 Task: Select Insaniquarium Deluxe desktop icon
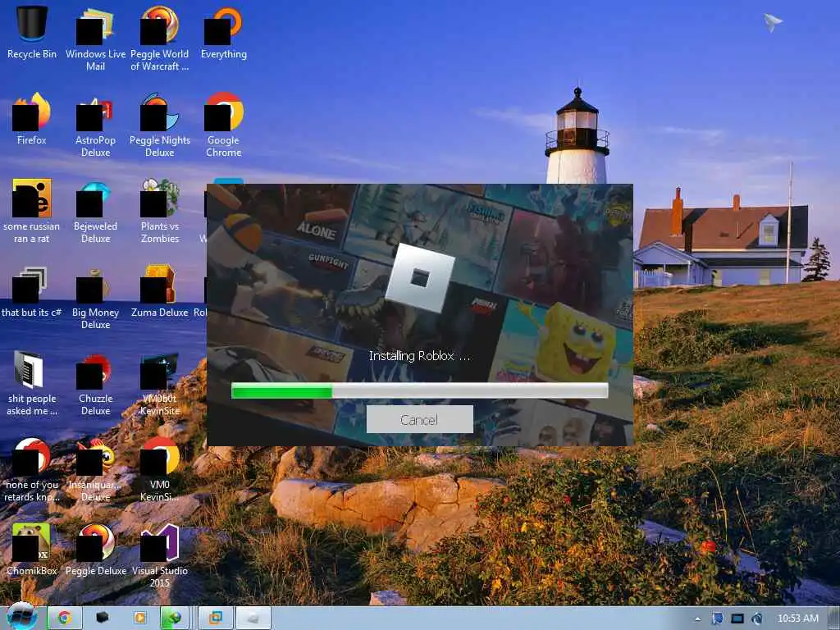95,469
